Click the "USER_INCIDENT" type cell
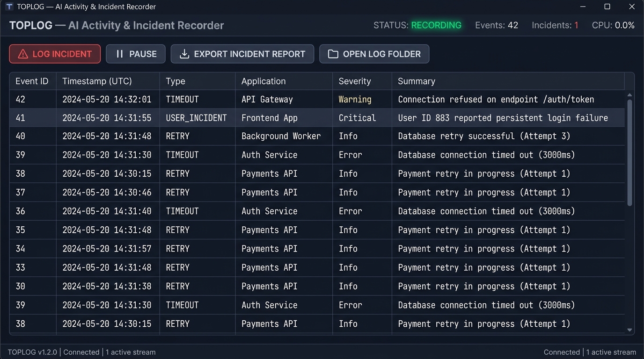 [196, 118]
